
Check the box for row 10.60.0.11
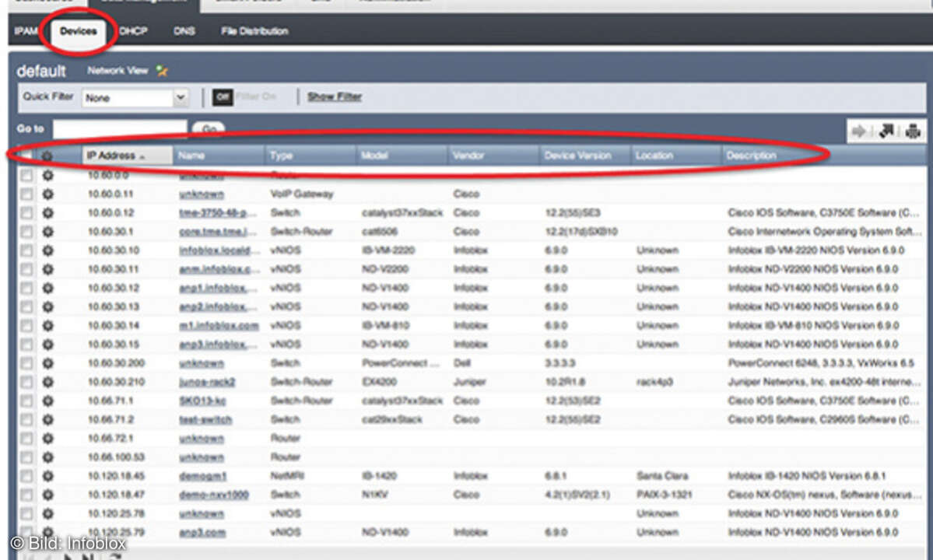click(x=26, y=194)
